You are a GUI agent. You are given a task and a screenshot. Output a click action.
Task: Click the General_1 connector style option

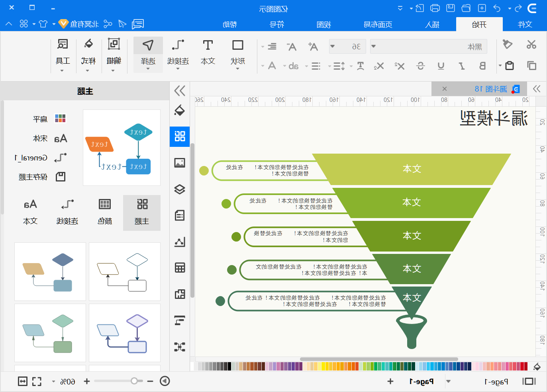click(x=41, y=158)
